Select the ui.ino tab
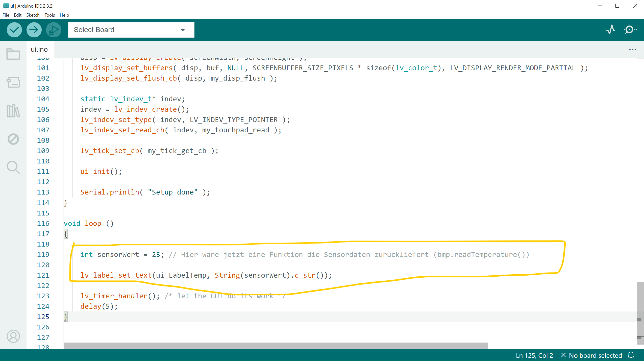 39,50
